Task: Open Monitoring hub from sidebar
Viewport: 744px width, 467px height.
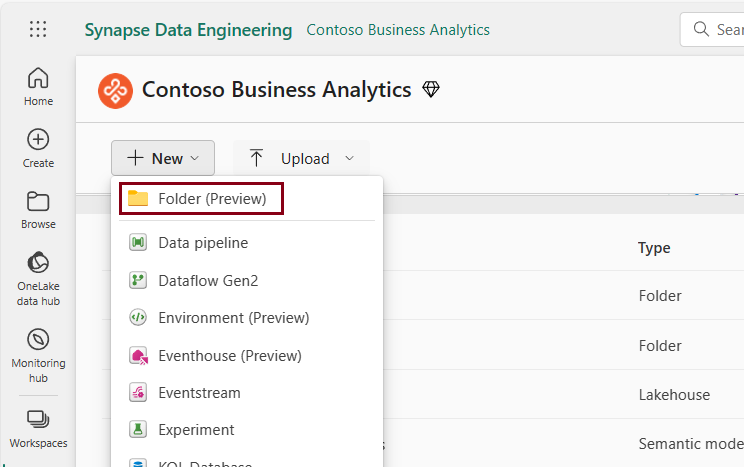Action: [x=38, y=356]
